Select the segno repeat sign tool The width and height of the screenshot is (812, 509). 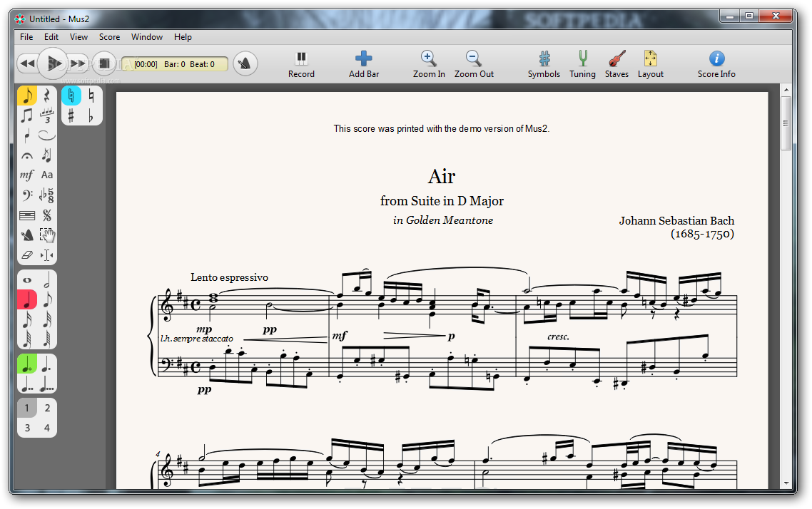(x=46, y=215)
